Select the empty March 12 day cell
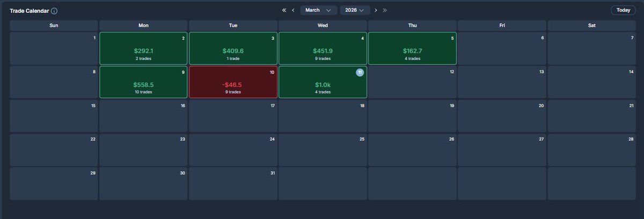Viewport: 644px width, 219px height. pos(412,82)
